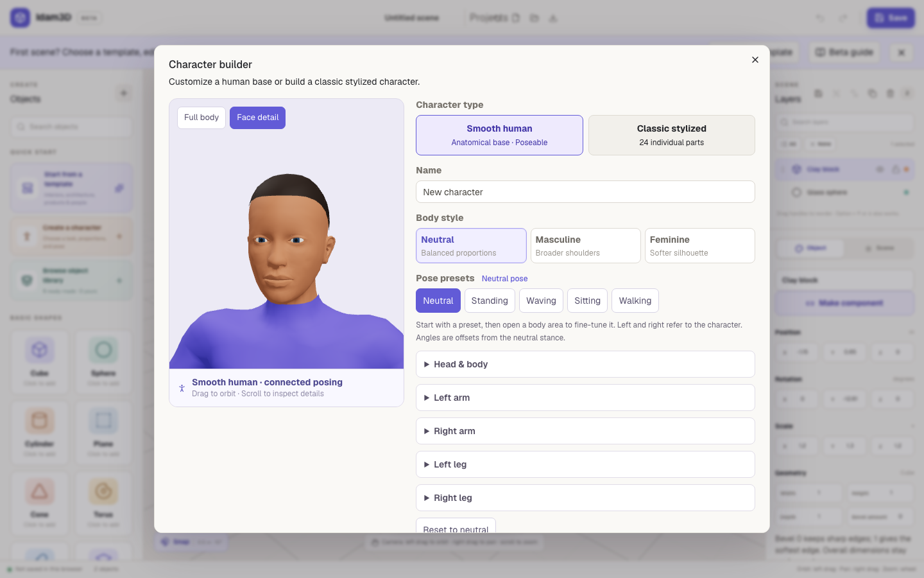The image size is (924, 578).
Task: Click the Search layers field behind the dialog
Action: (x=844, y=122)
